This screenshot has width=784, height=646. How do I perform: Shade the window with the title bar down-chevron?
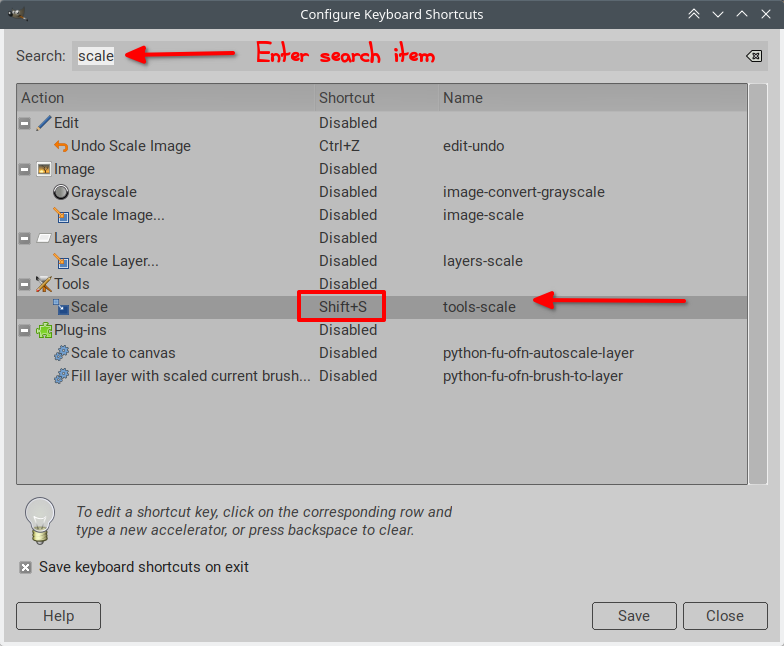point(718,14)
